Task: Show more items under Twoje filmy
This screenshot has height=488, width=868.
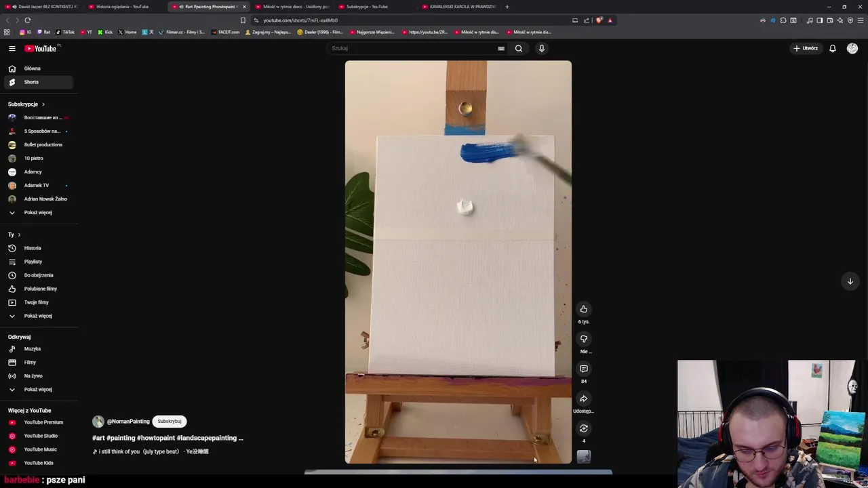Action: [x=38, y=316]
